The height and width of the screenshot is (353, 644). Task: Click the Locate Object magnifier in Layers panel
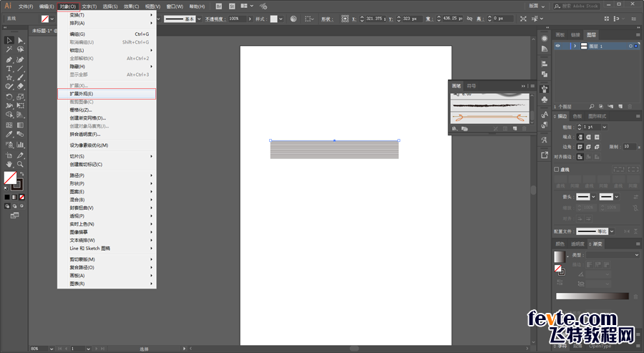coord(592,107)
